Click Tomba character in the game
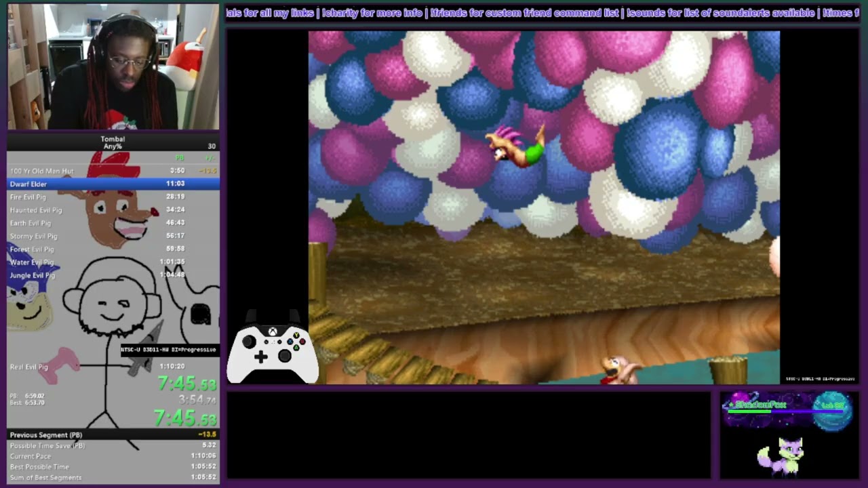The width and height of the screenshot is (868, 488). (517, 146)
